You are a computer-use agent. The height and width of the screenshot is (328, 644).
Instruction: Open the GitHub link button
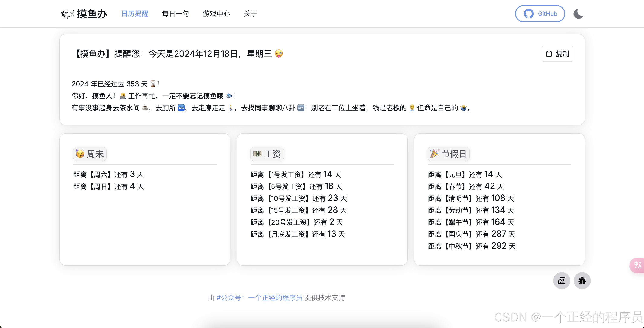tap(540, 14)
